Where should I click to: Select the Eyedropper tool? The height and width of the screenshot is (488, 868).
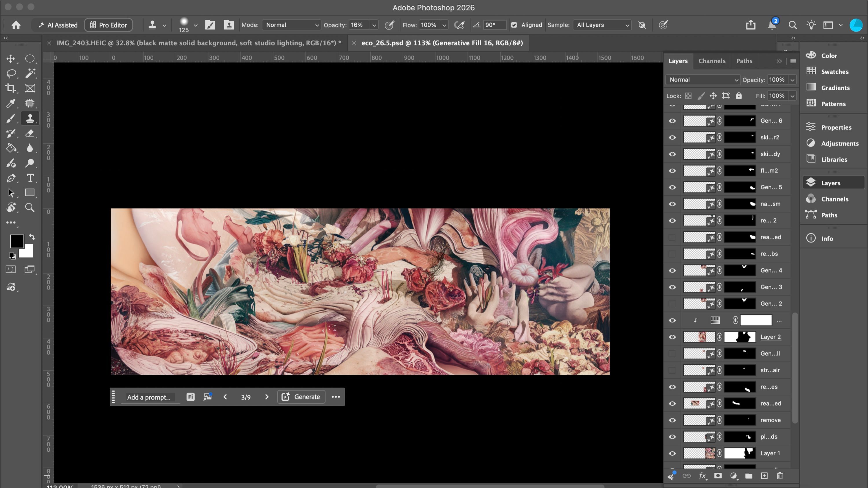[x=11, y=103]
